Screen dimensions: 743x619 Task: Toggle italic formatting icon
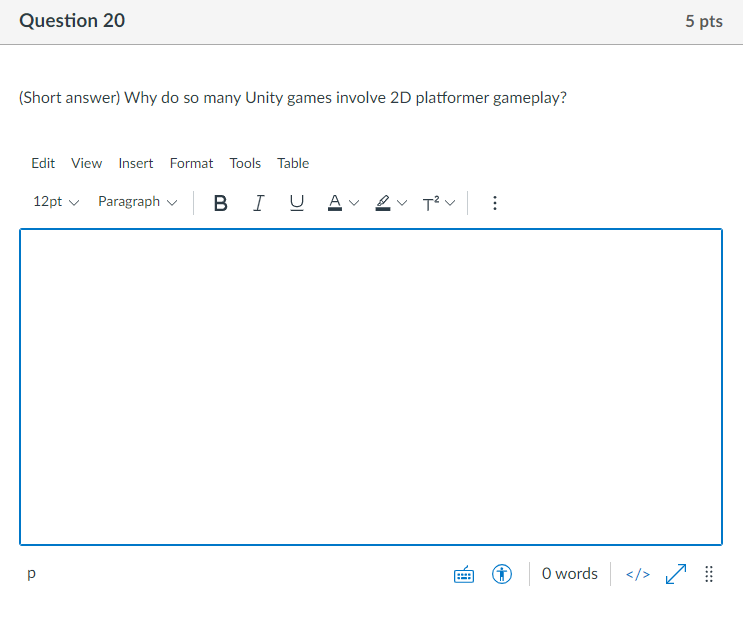tap(258, 203)
